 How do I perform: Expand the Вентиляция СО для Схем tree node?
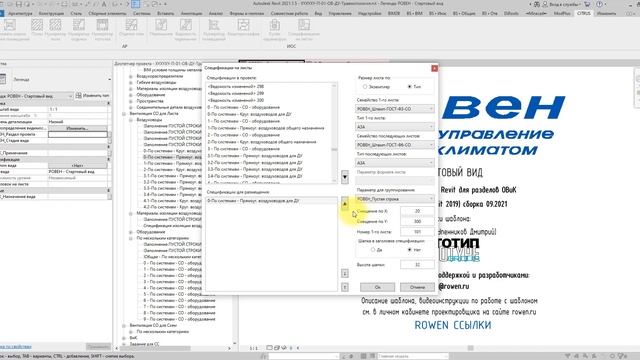pos(124,326)
